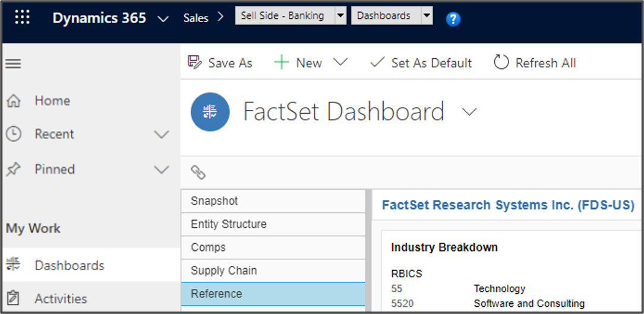Screen dimensions: 644x314
Task: Open FactSet Research Systems Inc. (FDS-US) link
Action: click(507, 205)
